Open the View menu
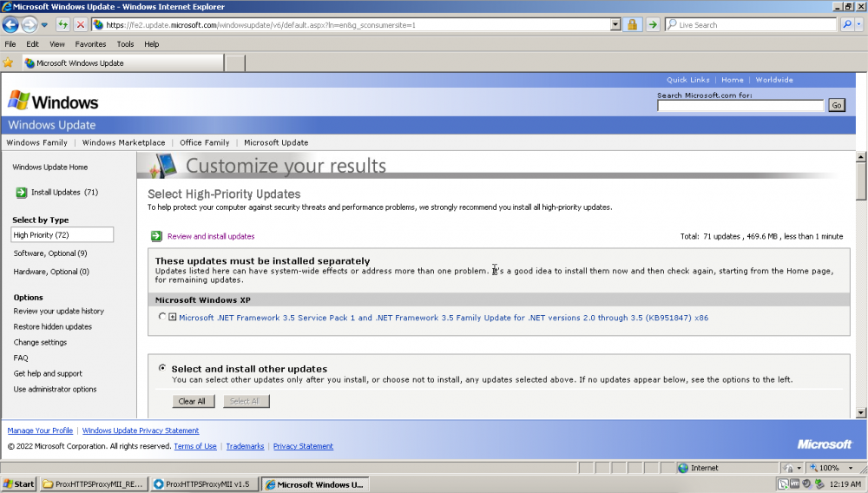868x493 pixels. [x=57, y=44]
